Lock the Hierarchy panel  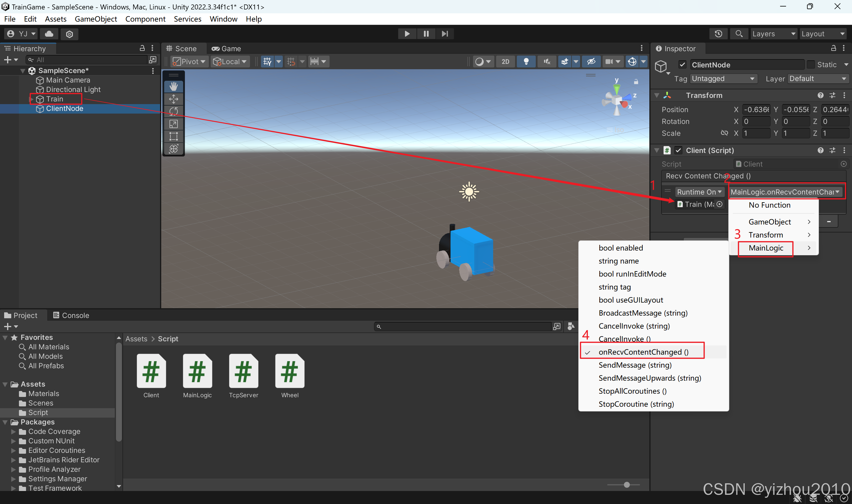[142, 48]
